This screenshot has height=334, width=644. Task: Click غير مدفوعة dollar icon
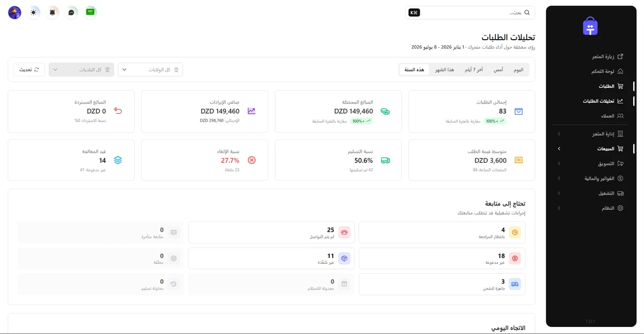pos(515,258)
